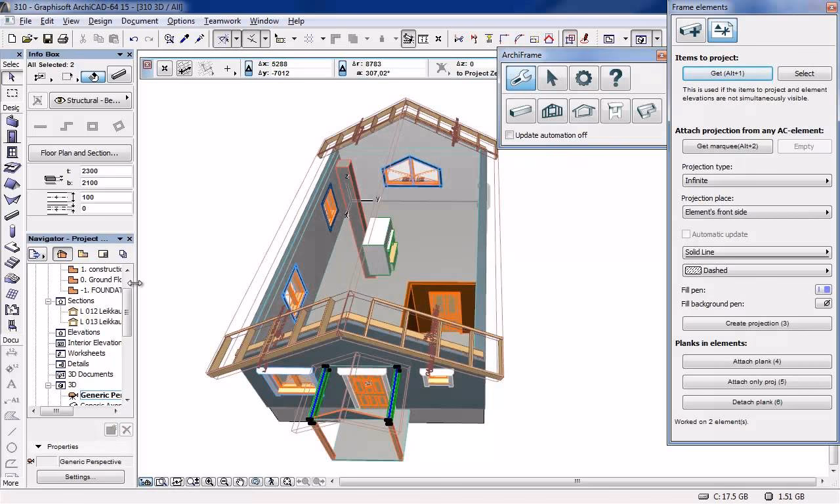
Task: Tick the Automatic update checkbox
Action: click(686, 234)
